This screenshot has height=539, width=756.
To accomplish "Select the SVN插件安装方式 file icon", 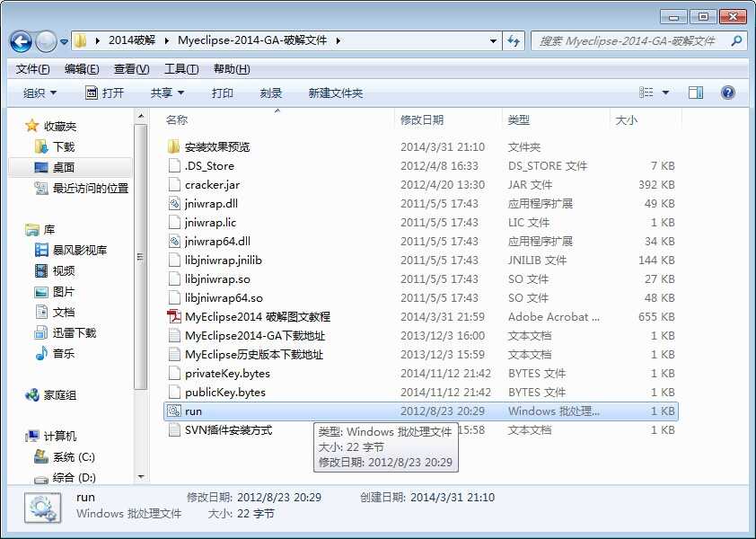I will tap(174, 430).
